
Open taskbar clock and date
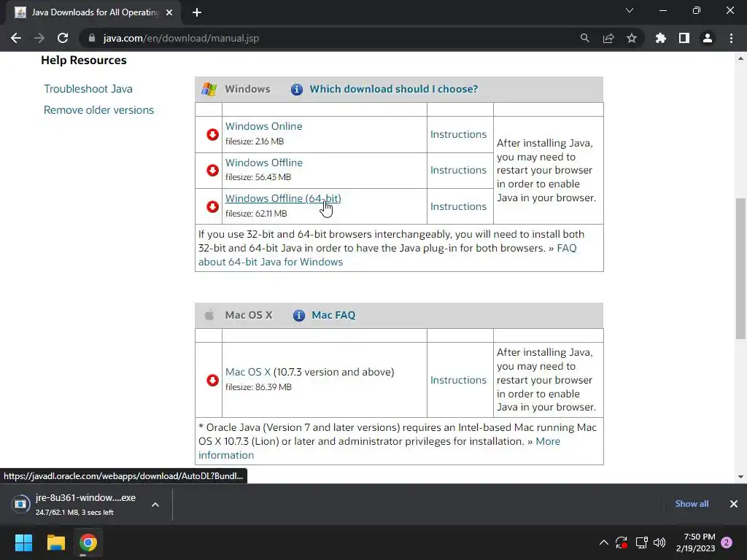pos(695,542)
